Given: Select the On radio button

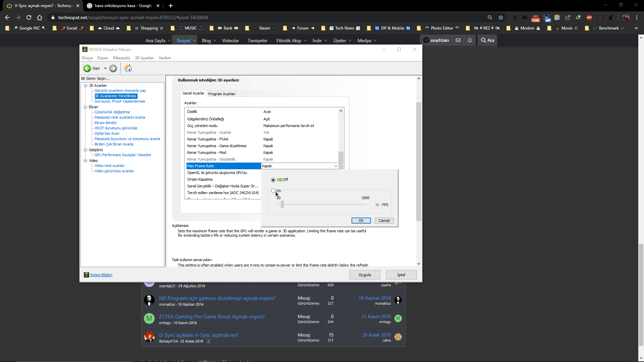Looking at the screenshot, I should [x=273, y=191].
